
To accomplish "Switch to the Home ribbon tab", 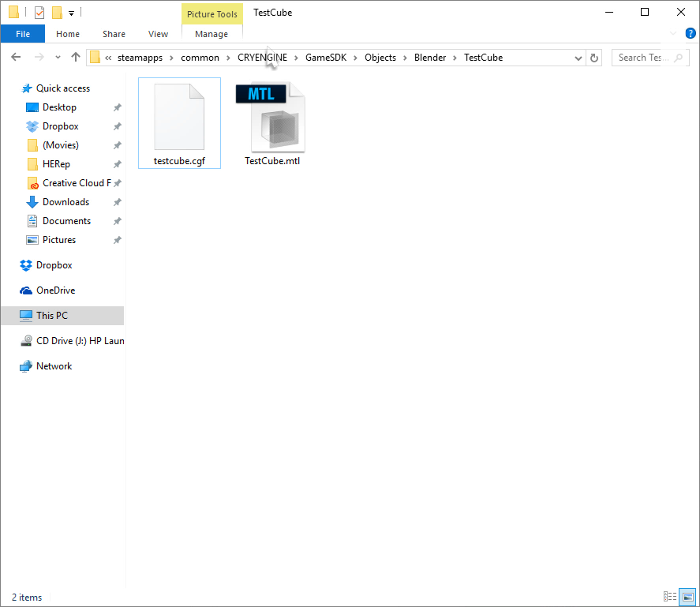I will pos(68,34).
